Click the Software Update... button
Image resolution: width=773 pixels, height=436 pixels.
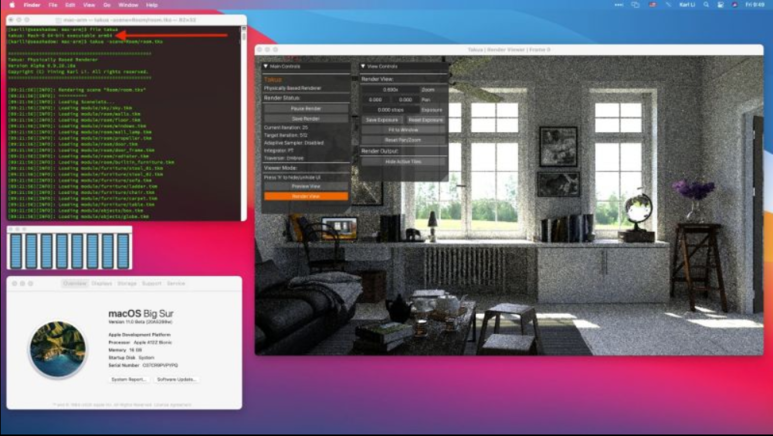tap(176, 380)
